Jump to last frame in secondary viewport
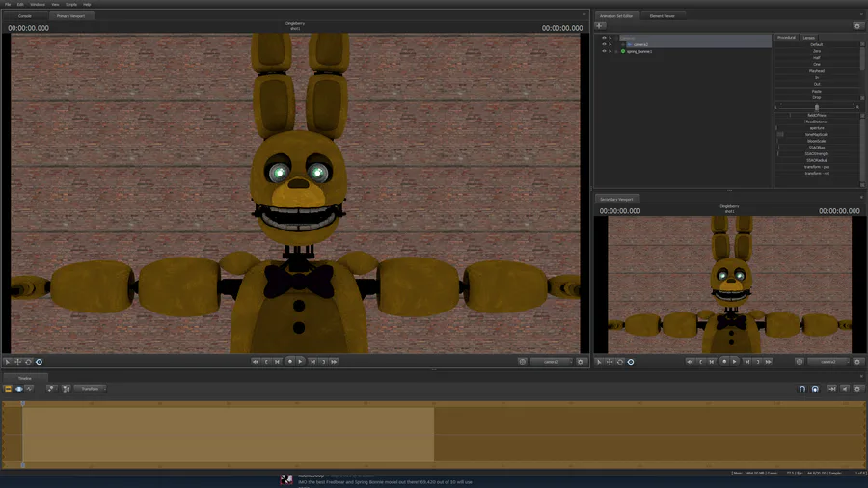Viewport: 868px width, 488px height. [x=769, y=362]
